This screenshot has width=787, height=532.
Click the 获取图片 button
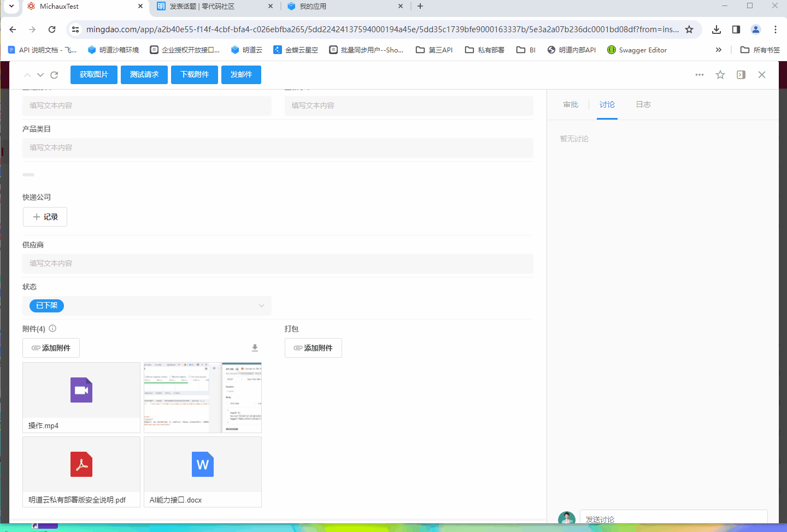pos(94,75)
